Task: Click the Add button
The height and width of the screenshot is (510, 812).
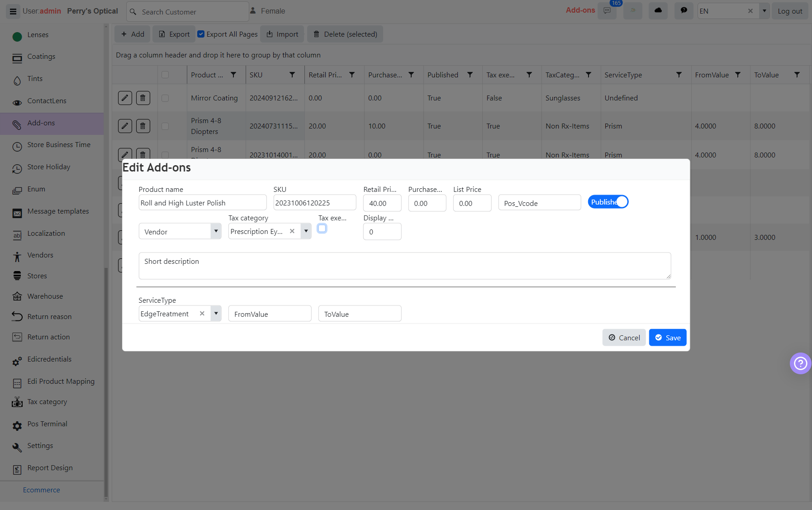Action: (x=132, y=34)
